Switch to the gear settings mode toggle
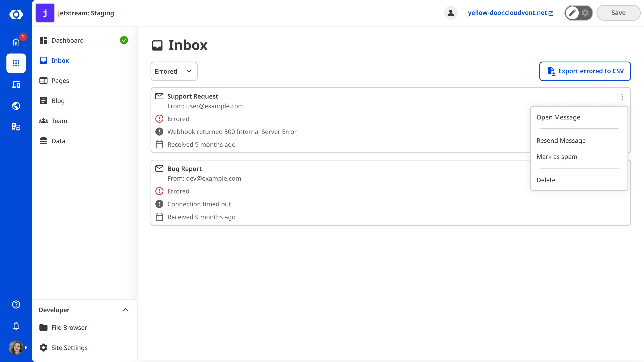 585,13
